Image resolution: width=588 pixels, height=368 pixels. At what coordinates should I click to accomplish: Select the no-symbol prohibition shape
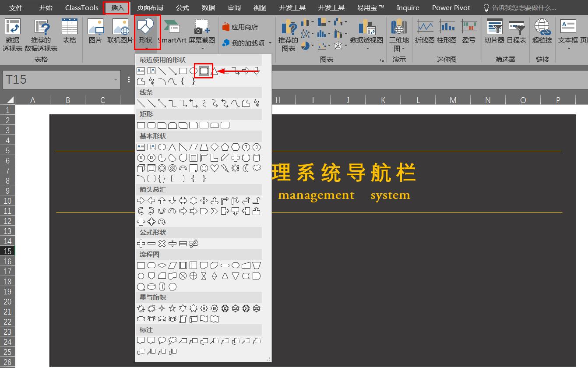[x=173, y=168]
